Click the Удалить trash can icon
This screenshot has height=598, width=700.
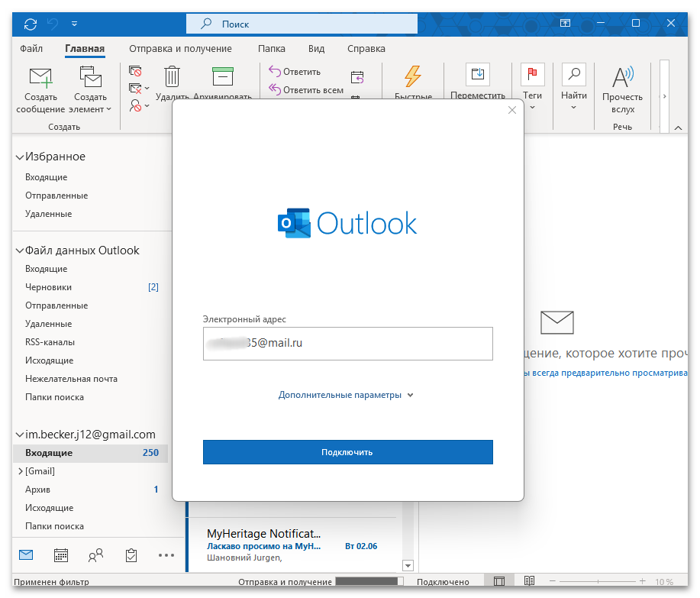(x=172, y=77)
